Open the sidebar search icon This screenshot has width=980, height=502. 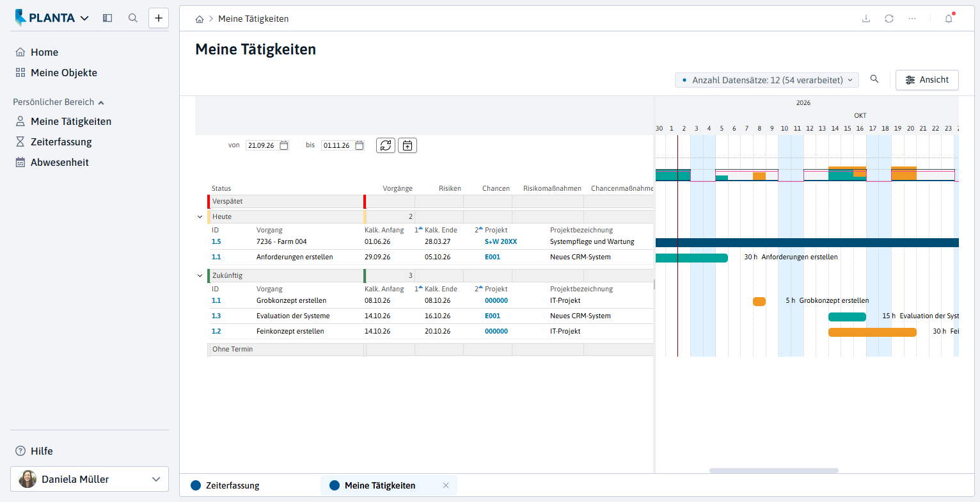tap(133, 18)
